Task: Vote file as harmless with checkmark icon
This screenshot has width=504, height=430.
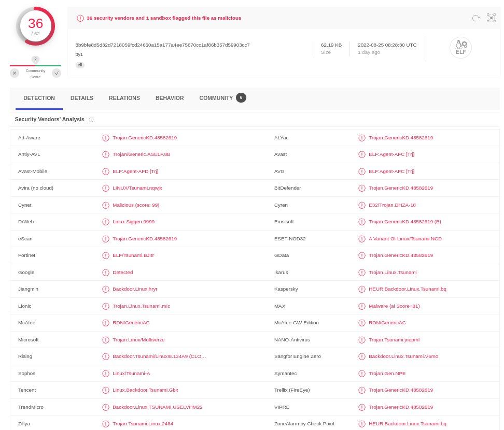Action: (57, 73)
